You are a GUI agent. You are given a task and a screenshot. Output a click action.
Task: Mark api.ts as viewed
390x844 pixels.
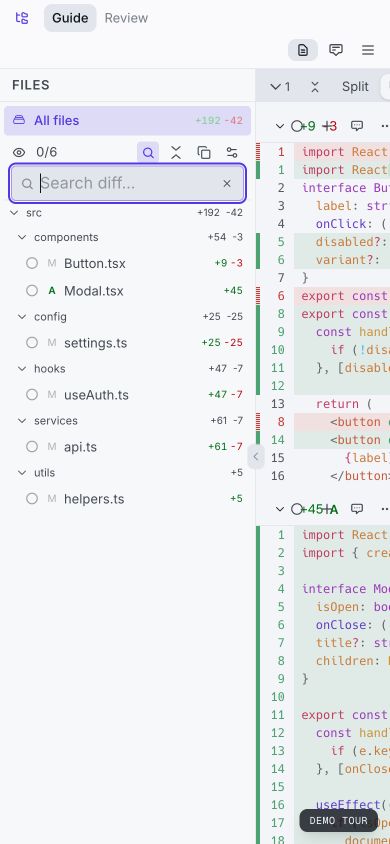pos(32,447)
